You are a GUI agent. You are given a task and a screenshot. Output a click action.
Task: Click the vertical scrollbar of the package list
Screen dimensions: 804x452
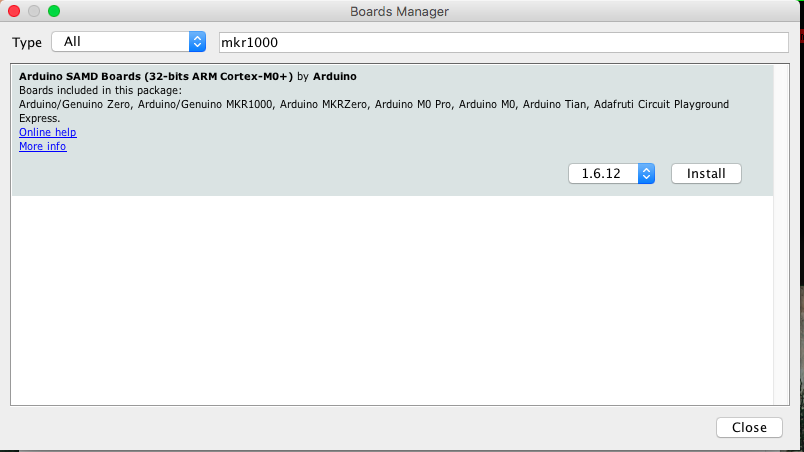click(781, 234)
